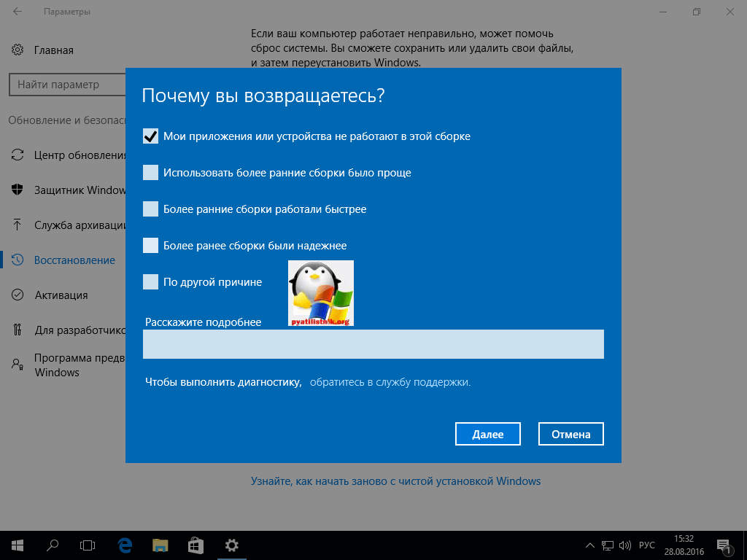747x560 pixels.
Task: Click the 'Расскажите подробнее' text field
Action: [x=373, y=344]
